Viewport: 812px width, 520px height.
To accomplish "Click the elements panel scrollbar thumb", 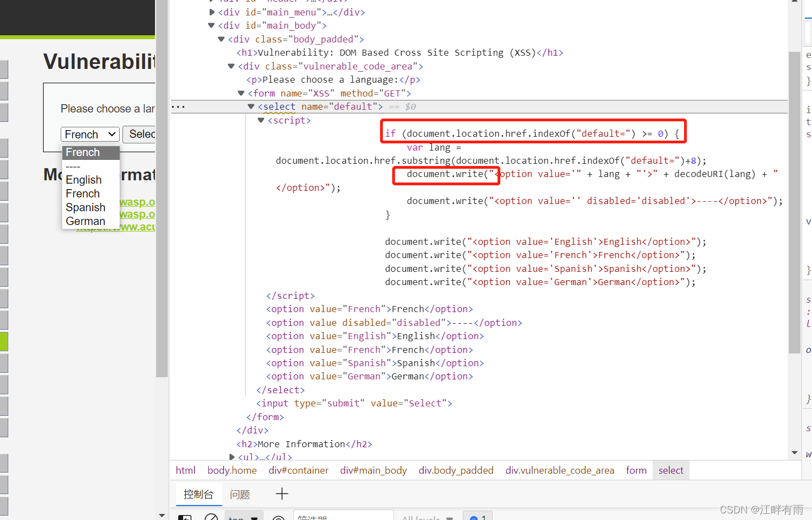I will coord(794,202).
